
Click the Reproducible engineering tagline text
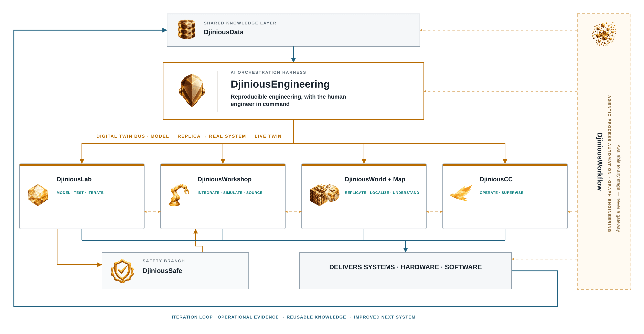click(x=288, y=100)
